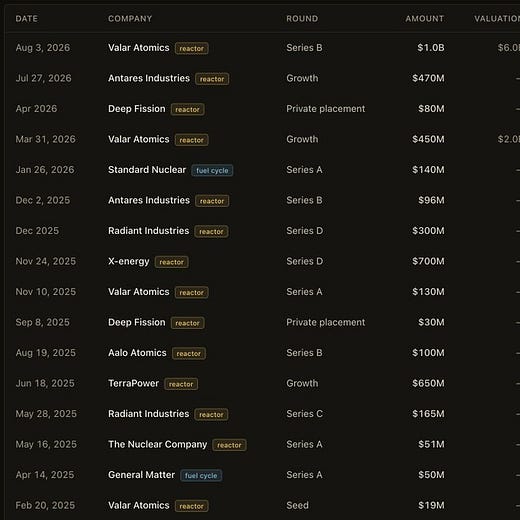Click the COMPANY column header

(130, 19)
